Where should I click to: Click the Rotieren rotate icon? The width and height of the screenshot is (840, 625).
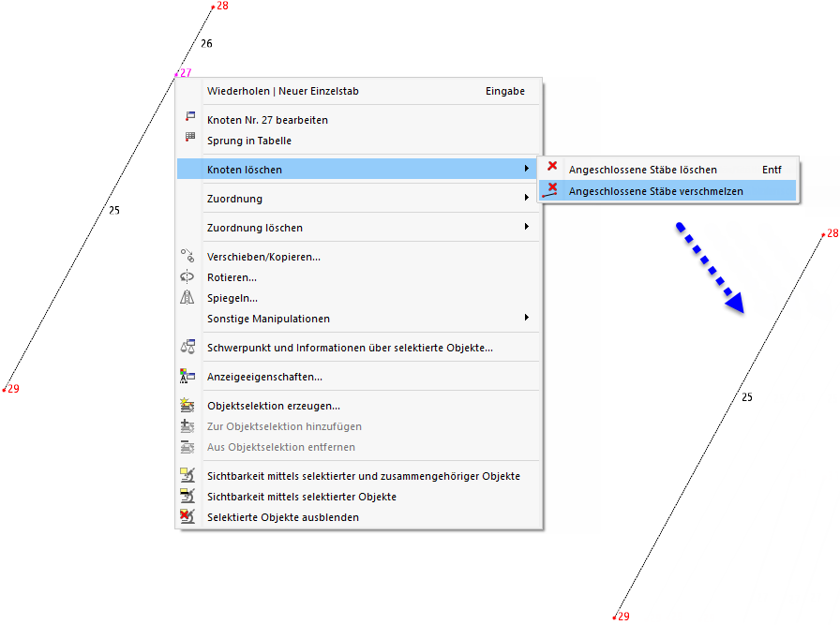187,276
